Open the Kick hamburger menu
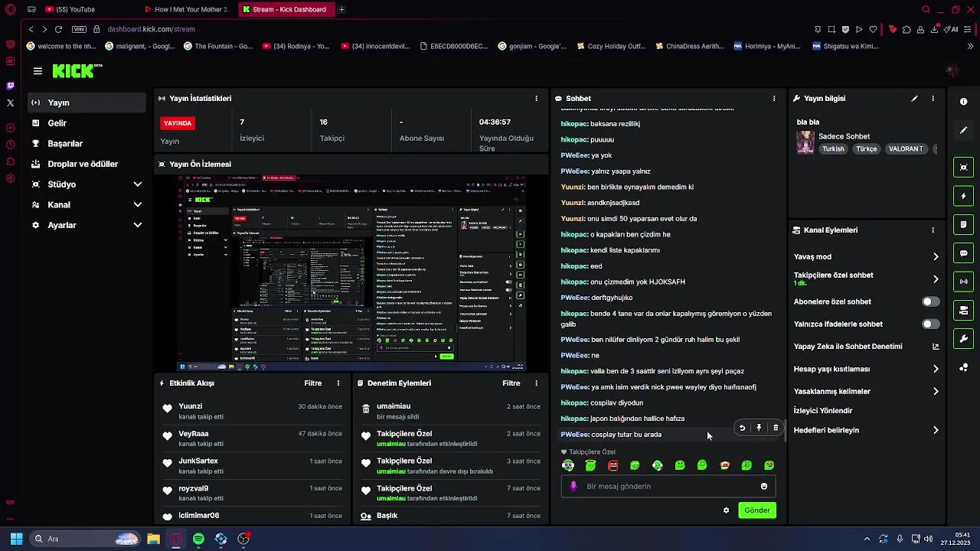980x551 pixels. pos(38,71)
